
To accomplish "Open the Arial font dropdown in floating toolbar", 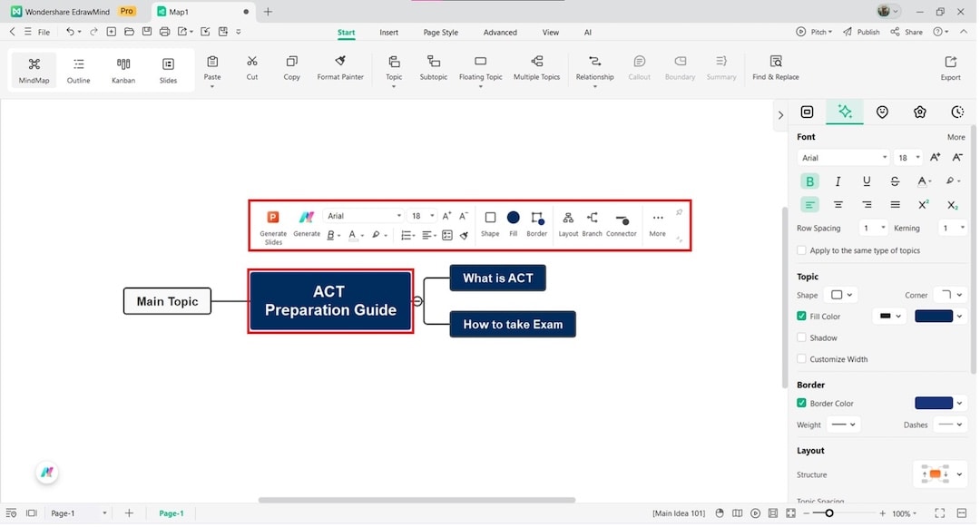I will (x=363, y=216).
